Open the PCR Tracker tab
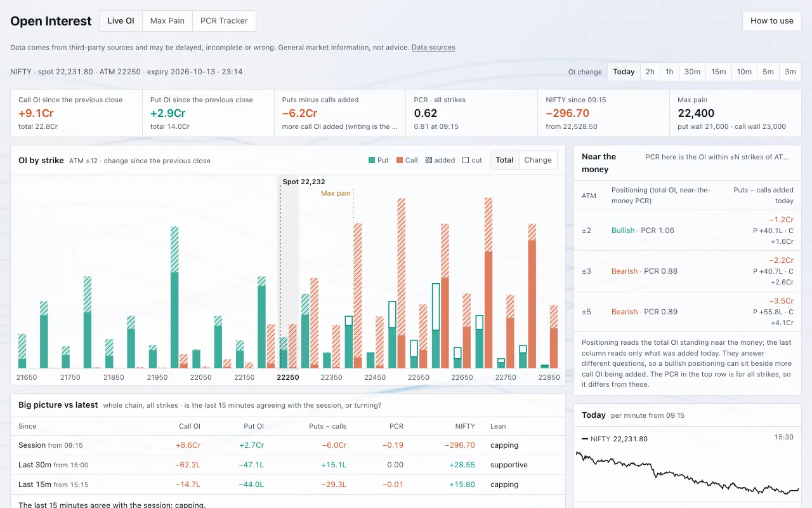This screenshot has height=508, width=812. click(224, 21)
